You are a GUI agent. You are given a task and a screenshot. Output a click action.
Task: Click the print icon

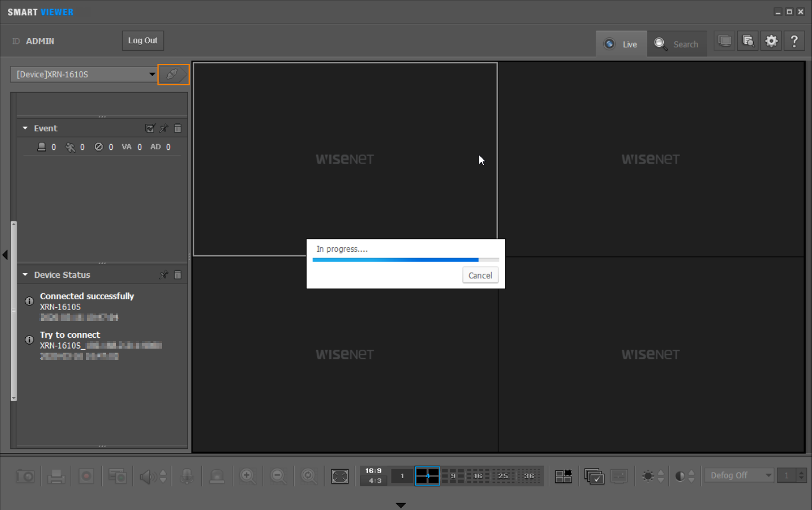pyautogui.click(x=56, y=476)
